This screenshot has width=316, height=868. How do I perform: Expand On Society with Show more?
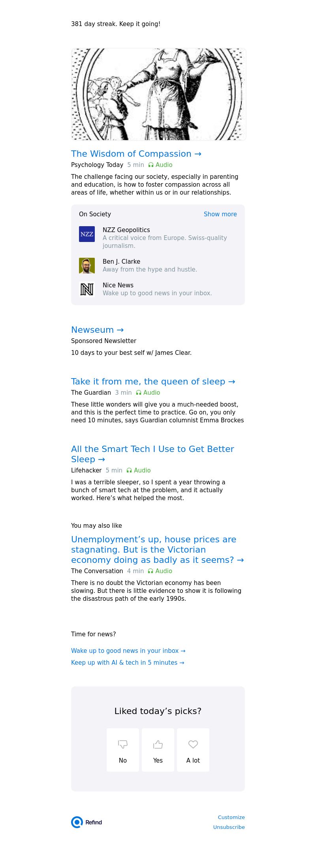point(220,214)
